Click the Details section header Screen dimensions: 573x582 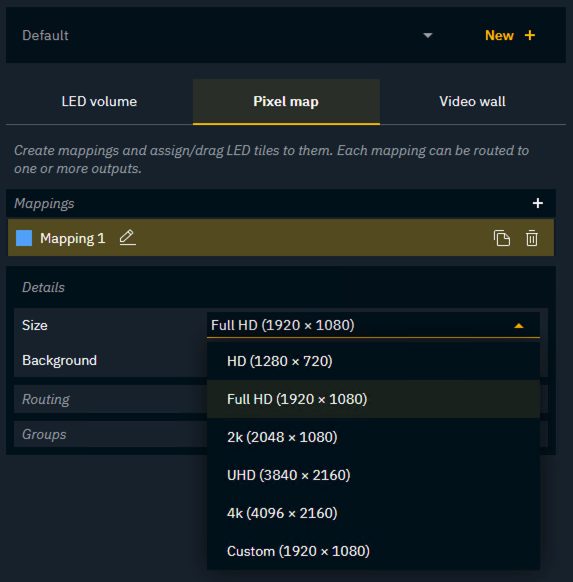(43, 287)
